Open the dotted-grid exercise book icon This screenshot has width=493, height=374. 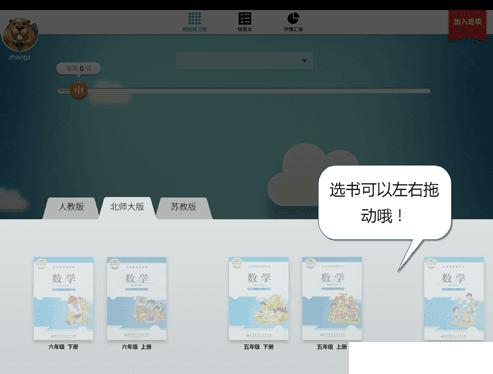click(195, 19)
